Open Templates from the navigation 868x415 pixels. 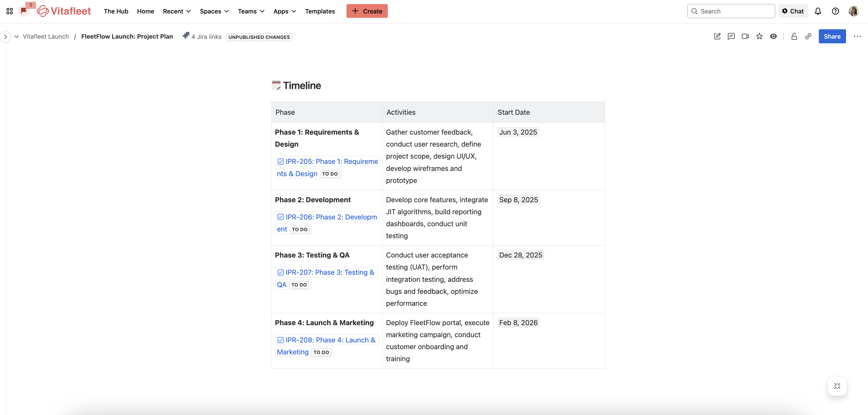point(320,11)
